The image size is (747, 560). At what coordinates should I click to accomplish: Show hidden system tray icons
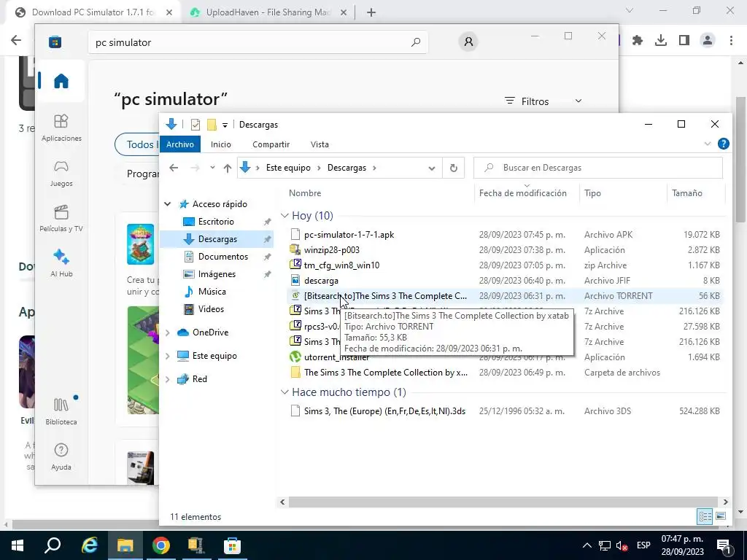[x=587, y=545]
